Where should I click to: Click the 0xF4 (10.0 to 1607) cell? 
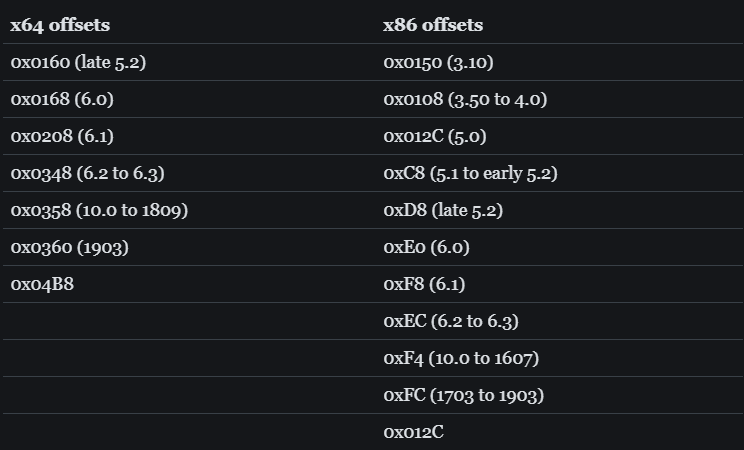tap(461, 358)
